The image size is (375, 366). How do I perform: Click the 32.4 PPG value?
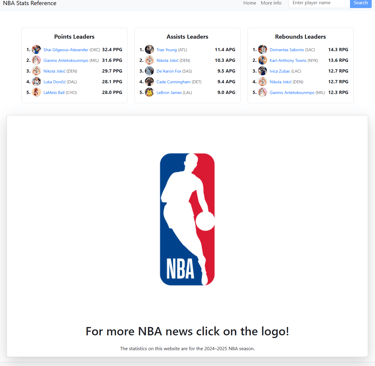pyautogui.click(x=112, y=50)
